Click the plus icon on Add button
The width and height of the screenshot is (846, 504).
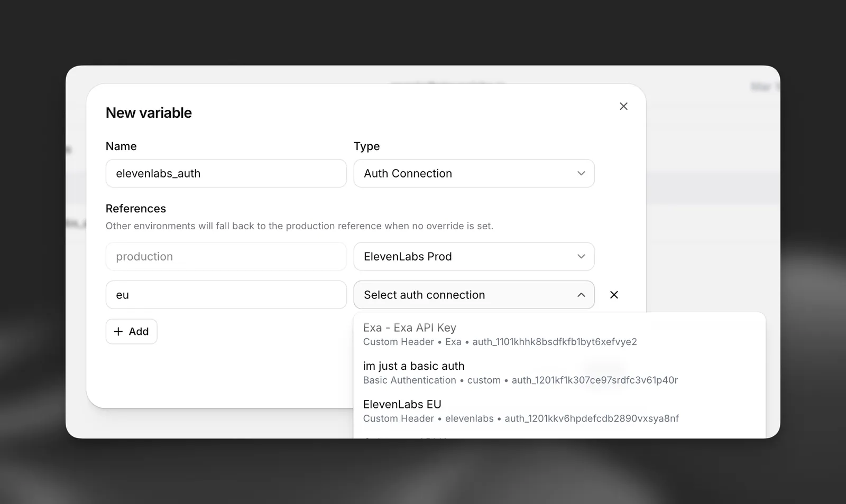[118, 331]
